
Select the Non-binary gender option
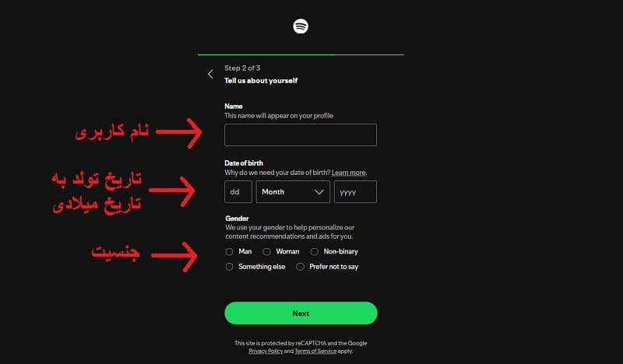tap(315, 252)
